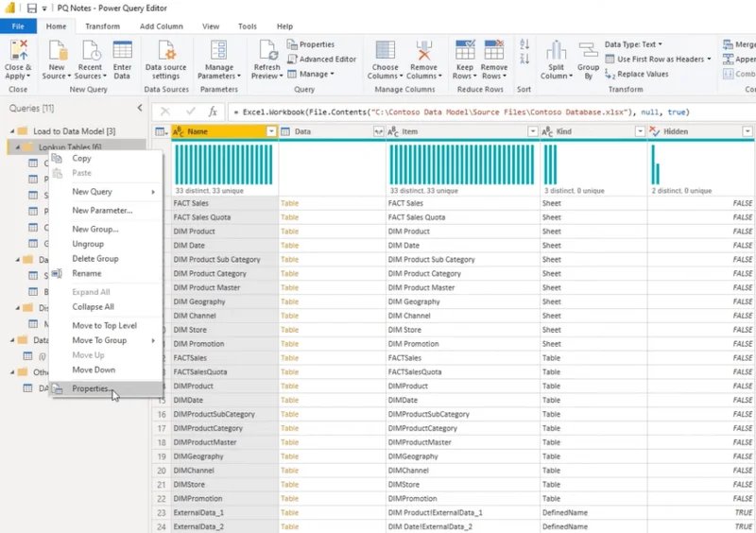The height and width of the screenshot is (533, 756).
Task: Open Table link in FACT Sales row
Action: [x=289, y=203]
